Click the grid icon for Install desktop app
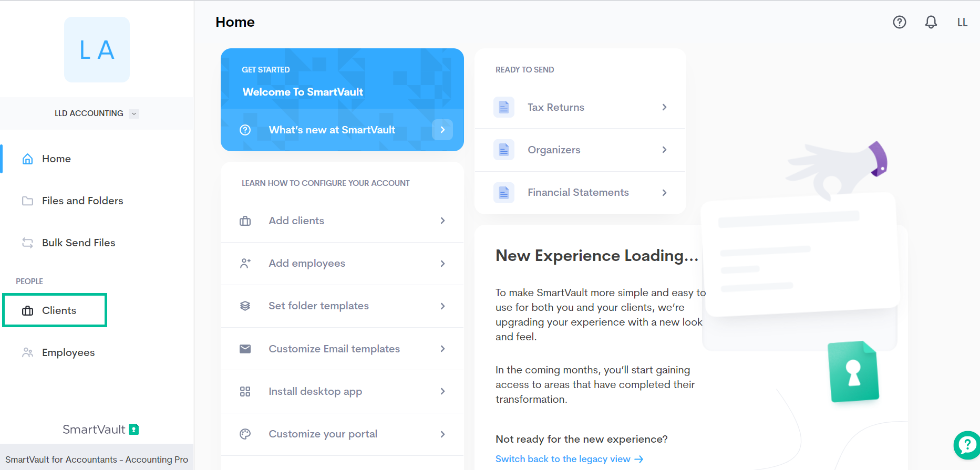This screenshot has width=980, height=470. (x=245, y=391)
